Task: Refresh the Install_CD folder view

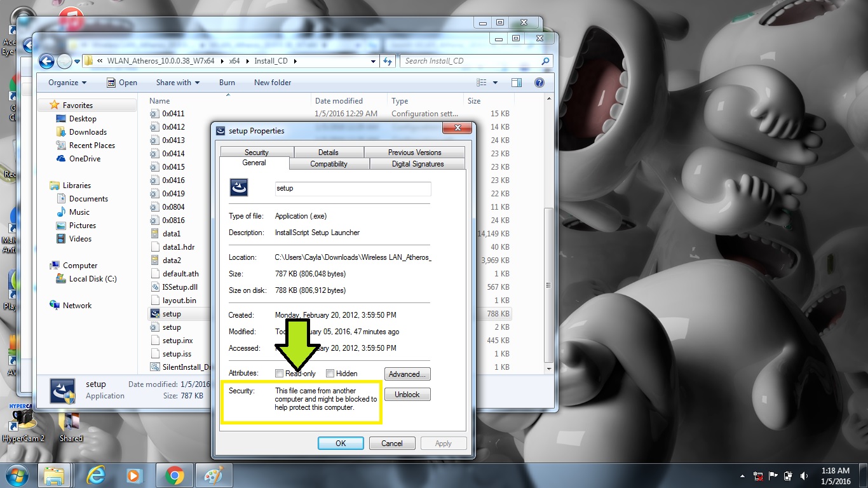Action: (388, 61)
